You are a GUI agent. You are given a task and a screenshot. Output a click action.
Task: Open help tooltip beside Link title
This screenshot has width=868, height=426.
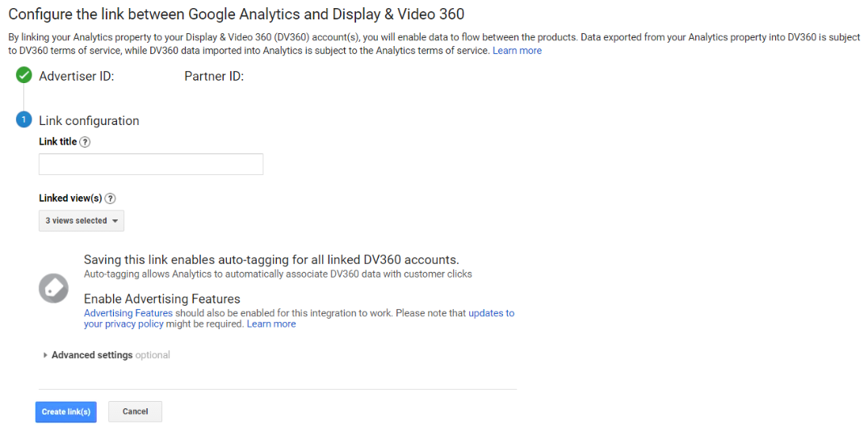tap(85, 142)
